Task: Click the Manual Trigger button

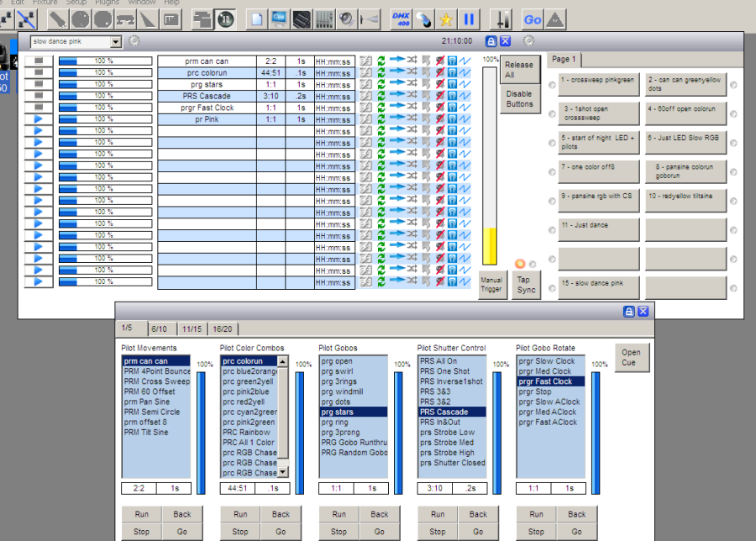Action: (x=492, y=285)
